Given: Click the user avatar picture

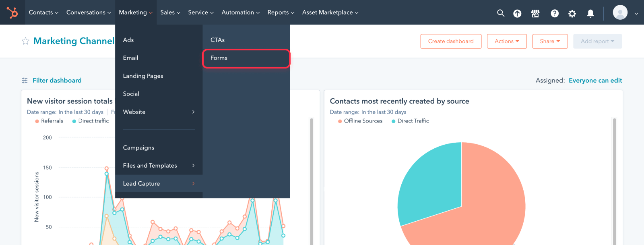Looking at the screenshot, I should tap(620, 12).
